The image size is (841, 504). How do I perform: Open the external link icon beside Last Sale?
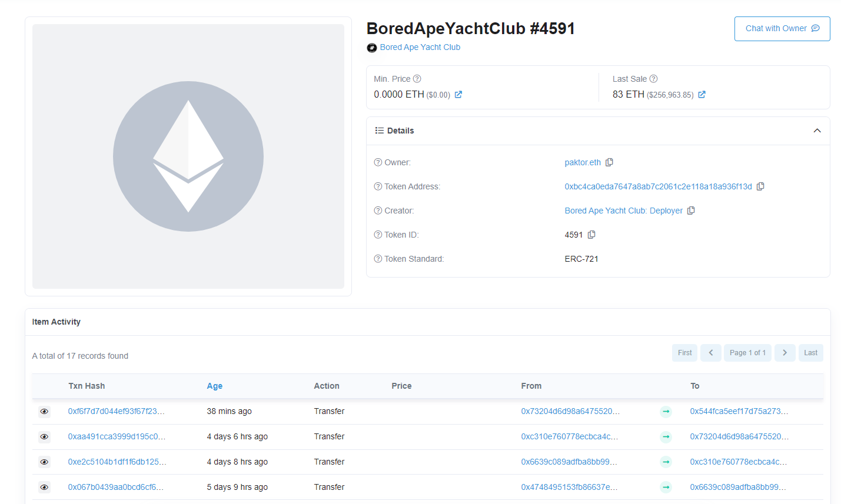702,95
